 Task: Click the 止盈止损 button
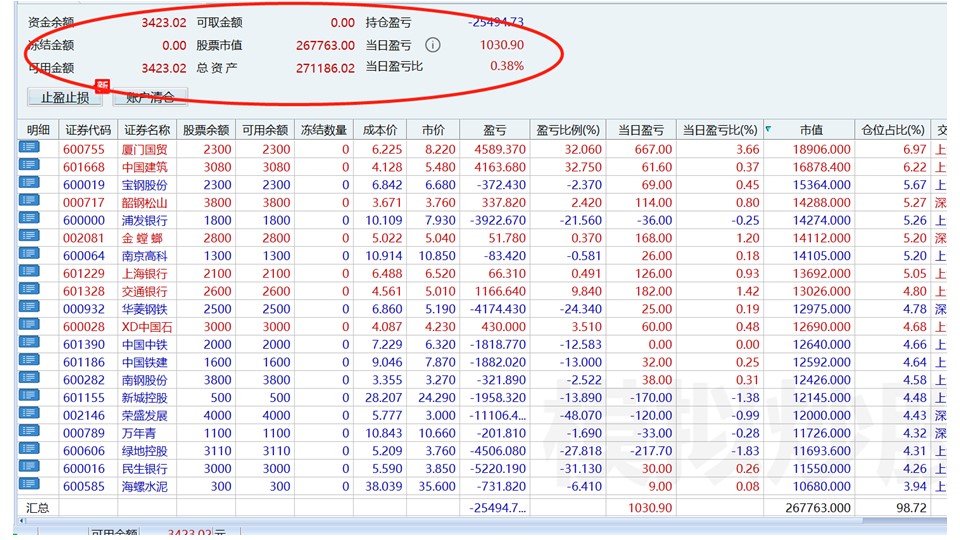[65, 97]
